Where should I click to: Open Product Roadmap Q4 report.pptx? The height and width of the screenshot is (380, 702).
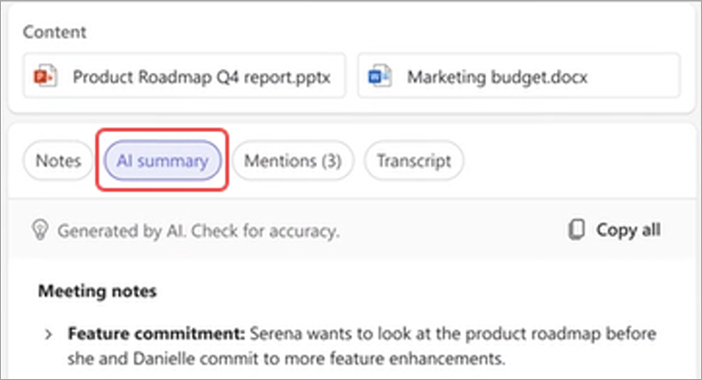[x=184, y=76]
